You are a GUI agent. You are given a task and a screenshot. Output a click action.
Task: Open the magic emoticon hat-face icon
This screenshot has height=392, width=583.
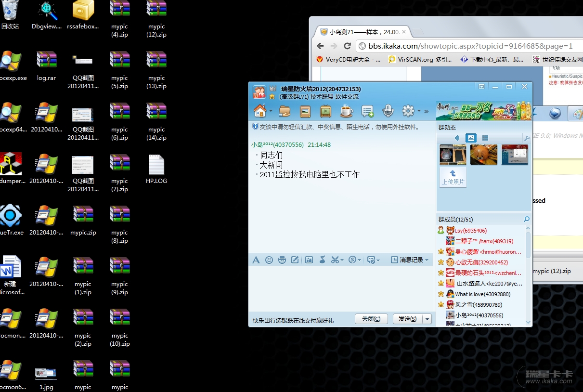(282, 260)
